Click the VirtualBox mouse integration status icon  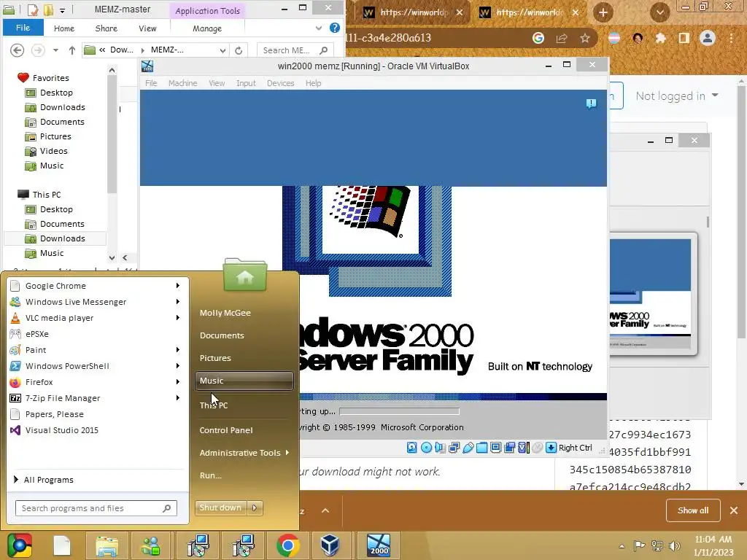(x=538, y=448)
